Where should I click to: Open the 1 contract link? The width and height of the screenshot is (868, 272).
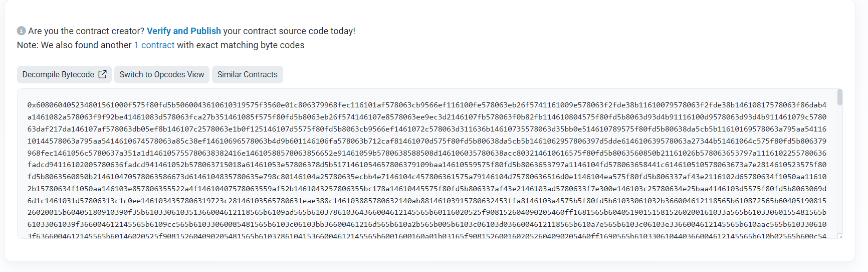154,45
